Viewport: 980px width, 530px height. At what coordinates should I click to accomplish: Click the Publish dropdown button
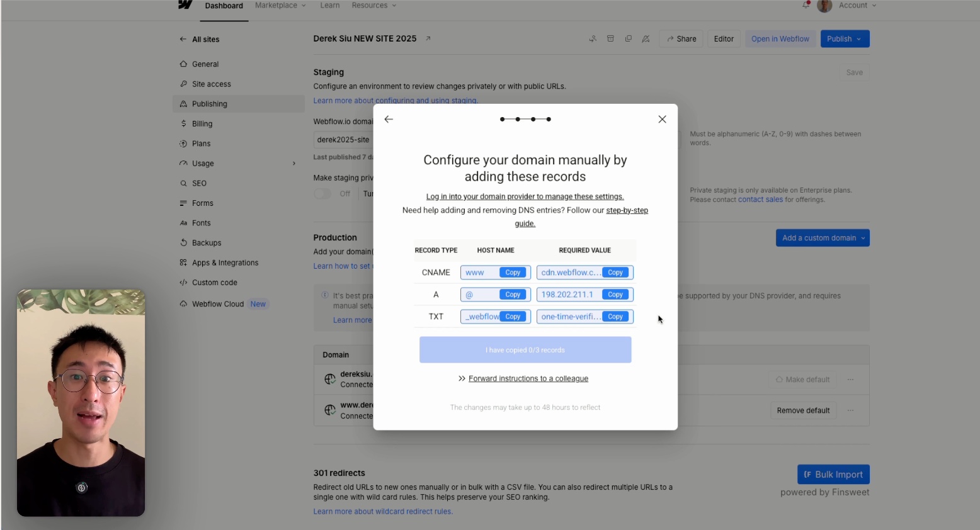pos(845,39)
